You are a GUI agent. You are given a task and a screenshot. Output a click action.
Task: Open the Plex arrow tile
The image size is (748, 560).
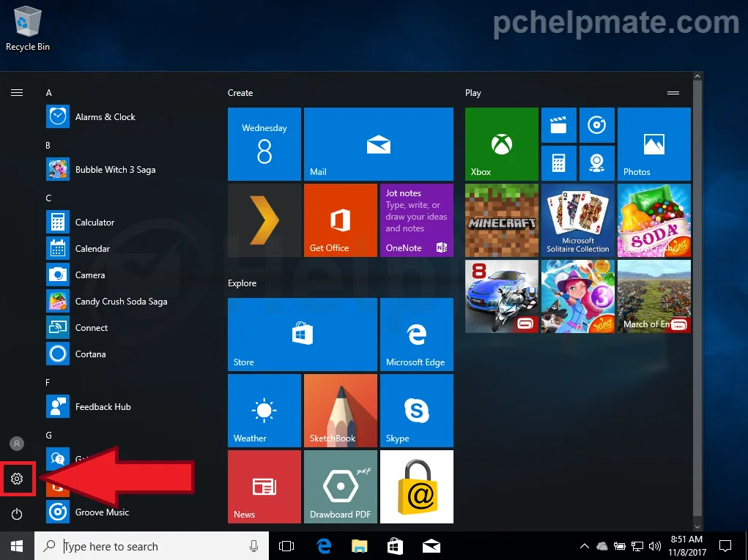(x=264, y=220)
